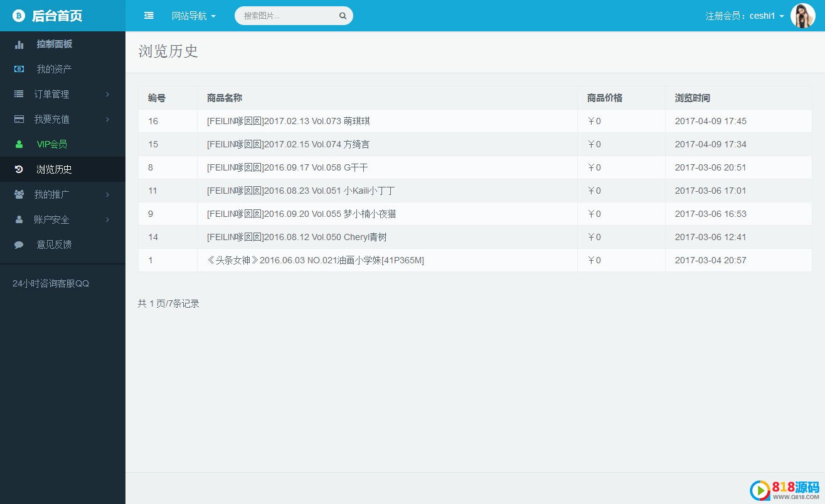Click the 浏览历史 page heading

tap(168, 51)
